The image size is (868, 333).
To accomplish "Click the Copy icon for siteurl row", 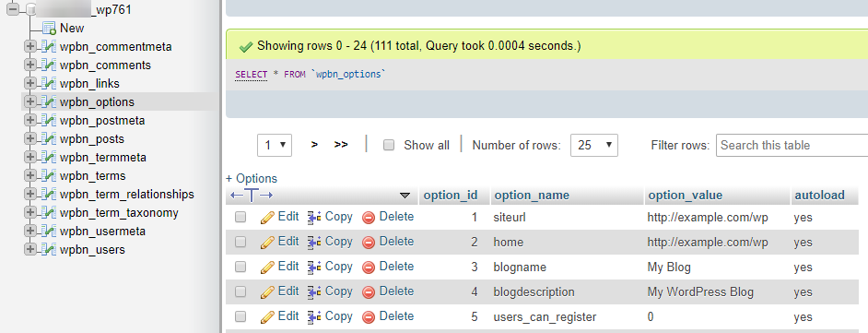I will point(315,218).
